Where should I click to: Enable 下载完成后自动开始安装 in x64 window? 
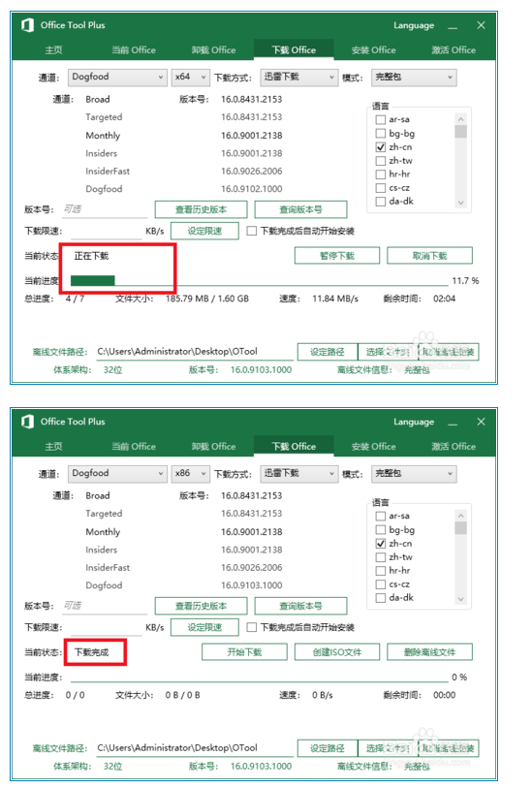coord(252,231)
